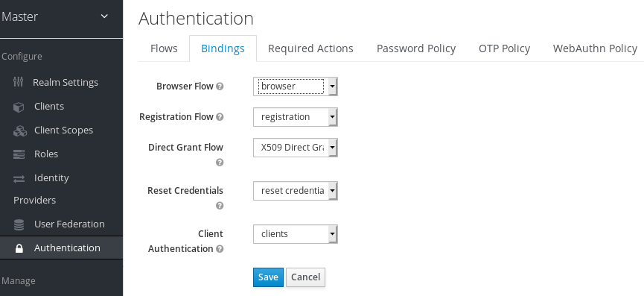Image resolution: width=644 pixels, height=296 pixels.
Task: Click the Reset Credentials field label
Action: coord(185,190)
